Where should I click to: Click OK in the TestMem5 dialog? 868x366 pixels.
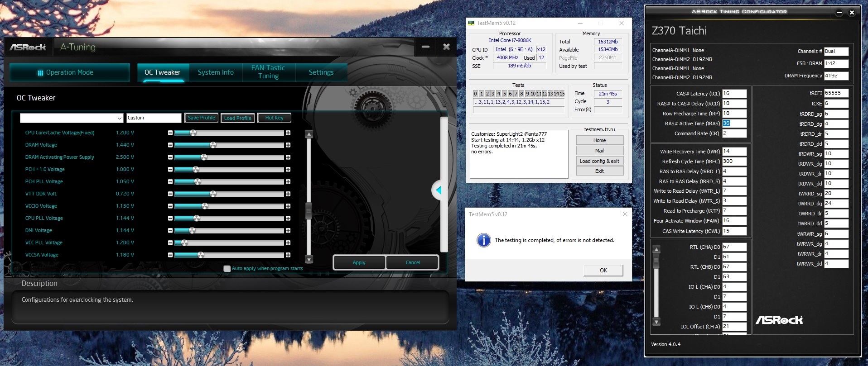click(x=603, y=271)
